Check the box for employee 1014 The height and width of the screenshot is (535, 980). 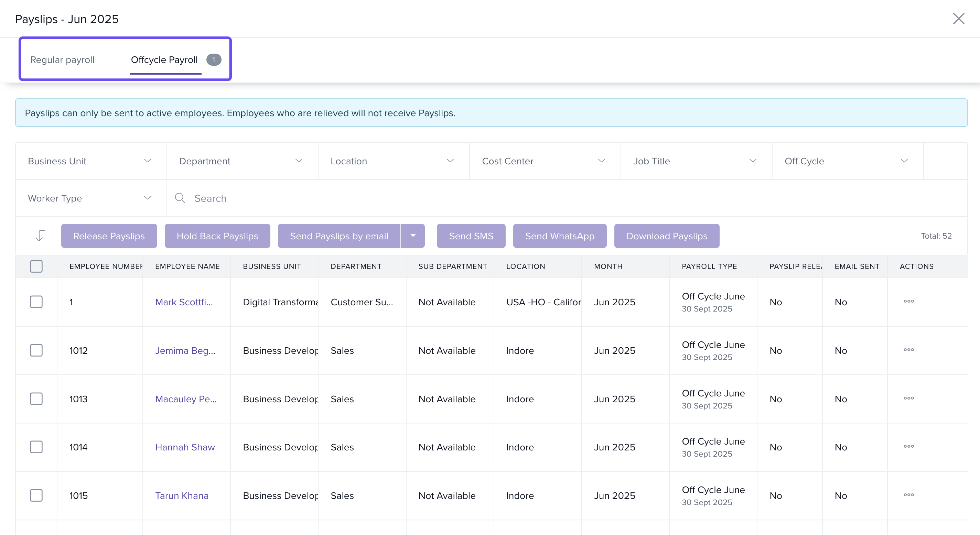36,447
